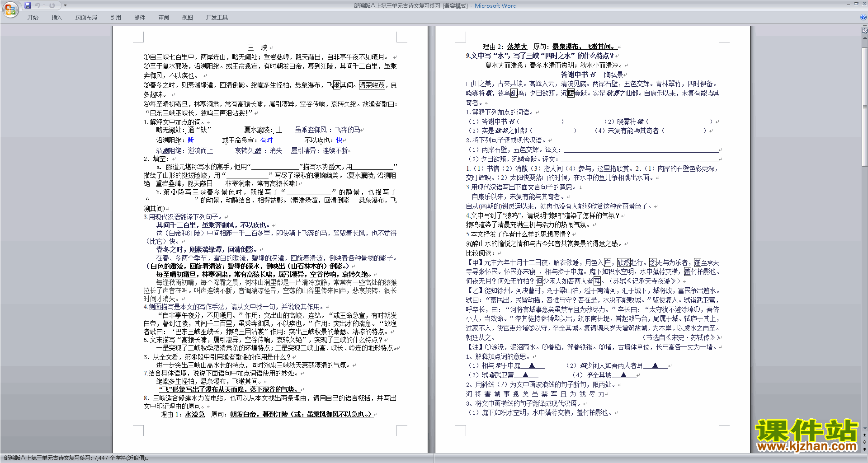Click scrollbar down arrow
Viewport: 868px width, 463px height.
click(x=865, y=428)
